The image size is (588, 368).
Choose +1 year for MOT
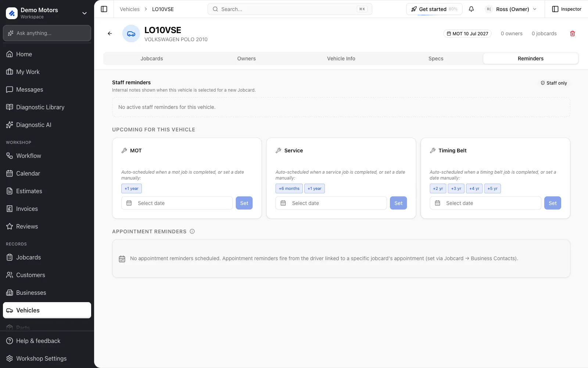(x=132, y=188)
